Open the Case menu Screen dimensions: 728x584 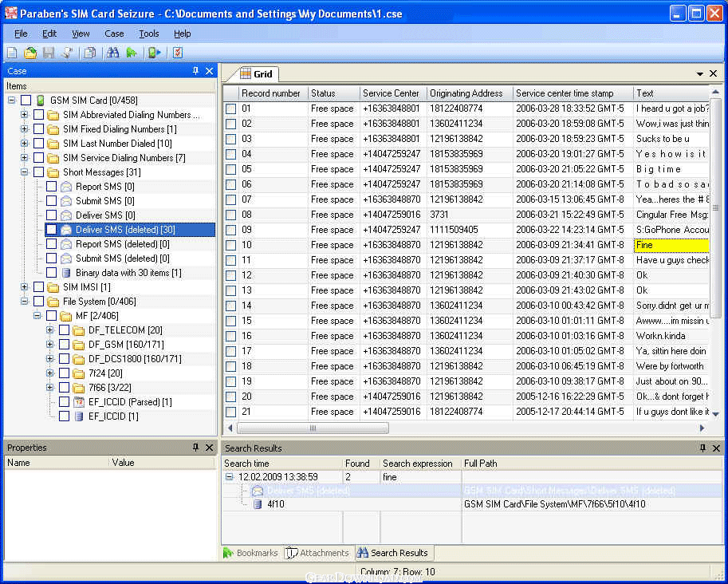tap(114, 34)
